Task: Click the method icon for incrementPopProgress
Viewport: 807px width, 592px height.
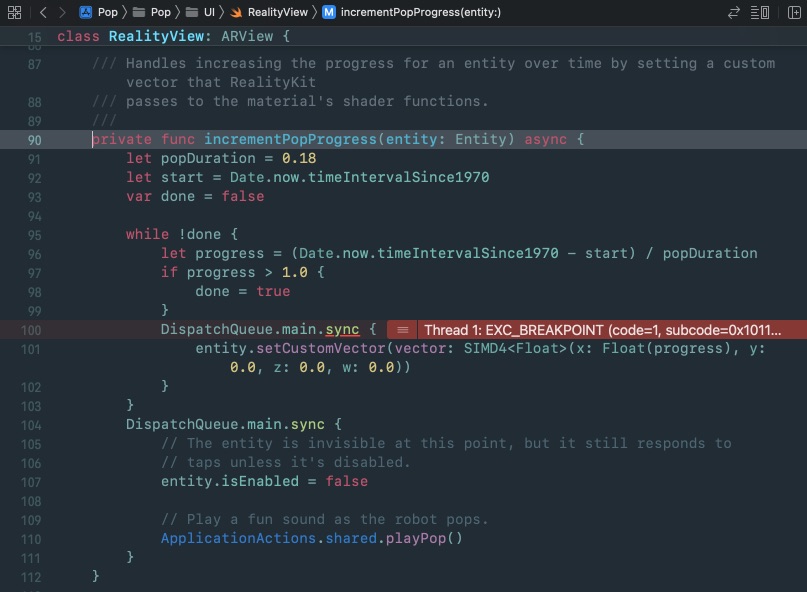Action: click(x=329, y=12)
